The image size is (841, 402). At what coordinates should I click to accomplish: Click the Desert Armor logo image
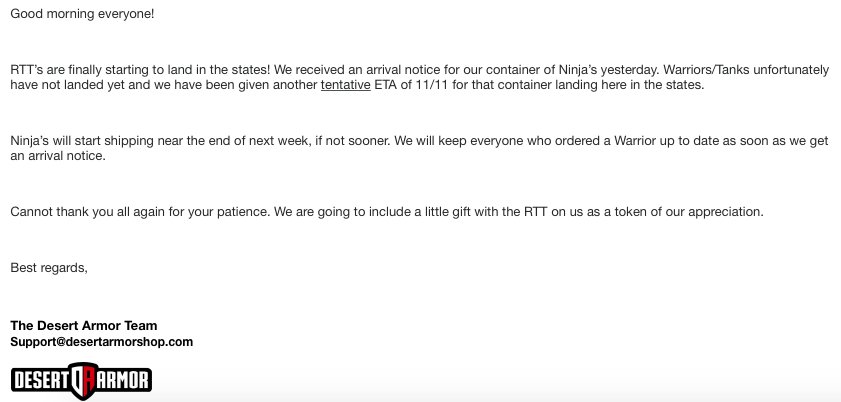pos(82,381)
